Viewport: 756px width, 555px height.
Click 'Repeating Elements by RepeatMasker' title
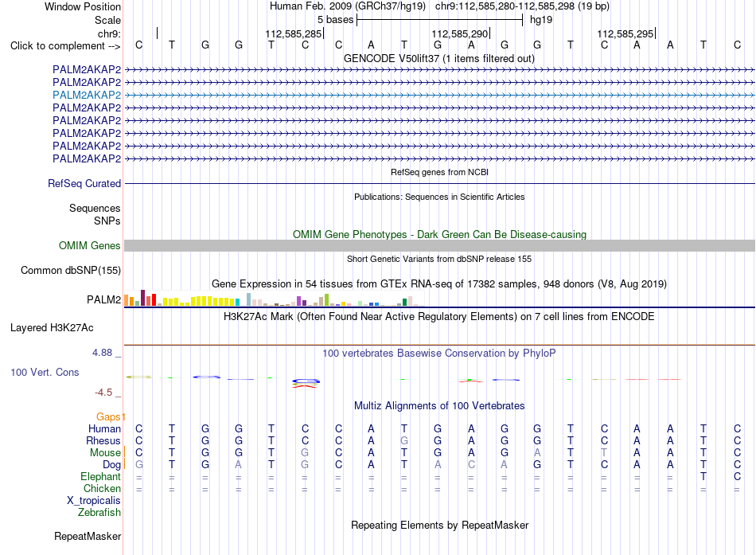(440, 525)
